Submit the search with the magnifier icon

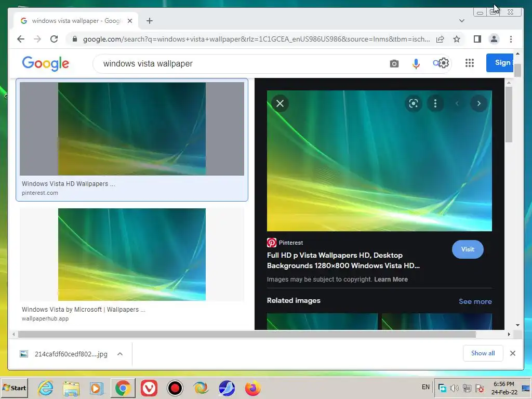(436, 63)
